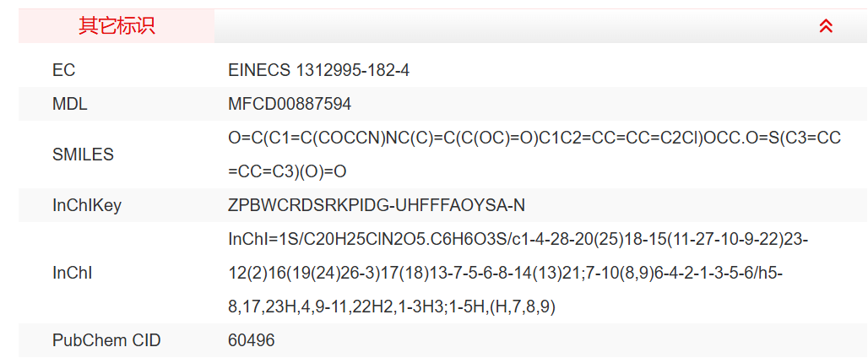
Task: Click the MFCD00887594 MDL number
Action: 290,105
